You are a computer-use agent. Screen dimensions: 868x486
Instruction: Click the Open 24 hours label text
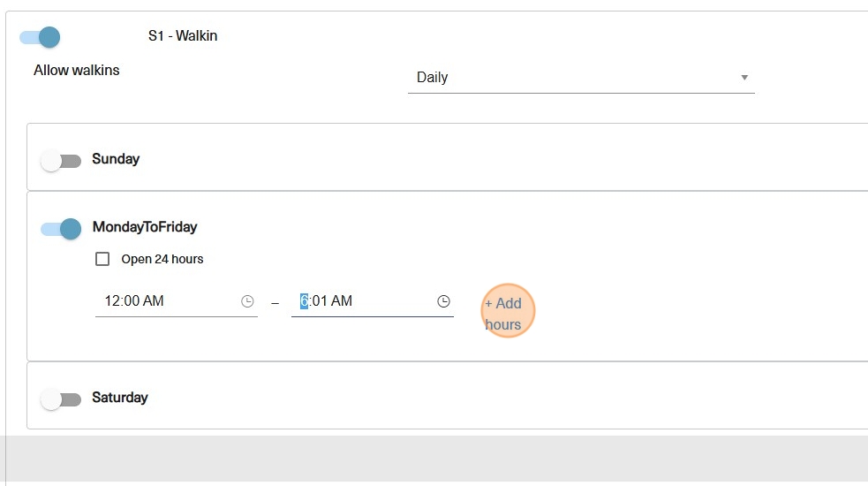162,259
